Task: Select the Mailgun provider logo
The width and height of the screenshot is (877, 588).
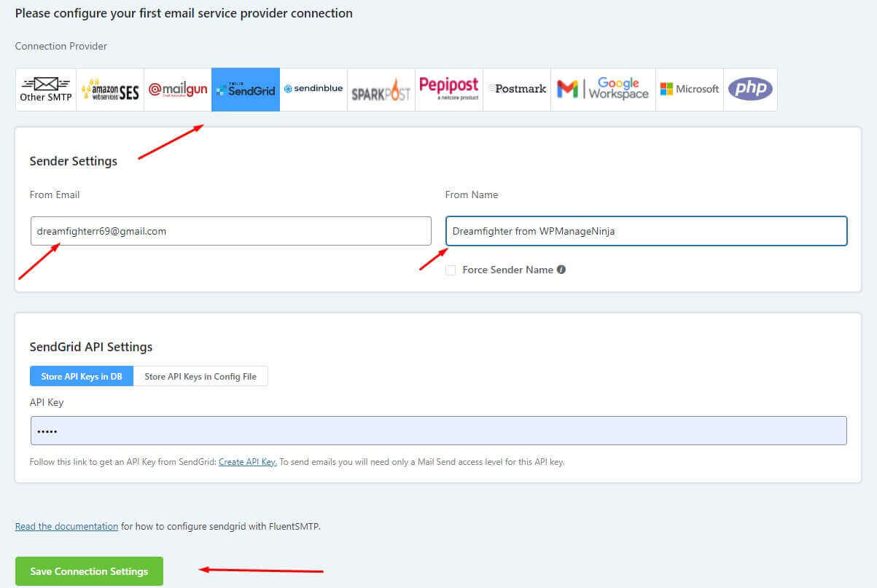Action: coord(178,90)
